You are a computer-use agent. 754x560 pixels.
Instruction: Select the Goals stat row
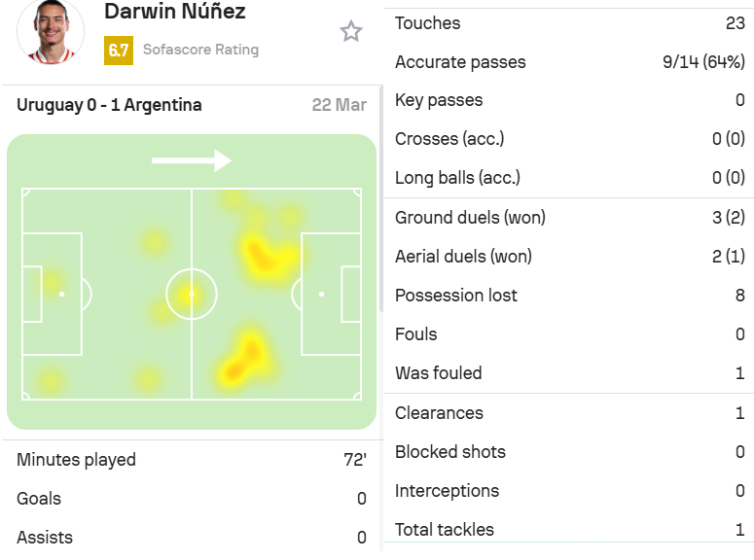tap(192, 499)
